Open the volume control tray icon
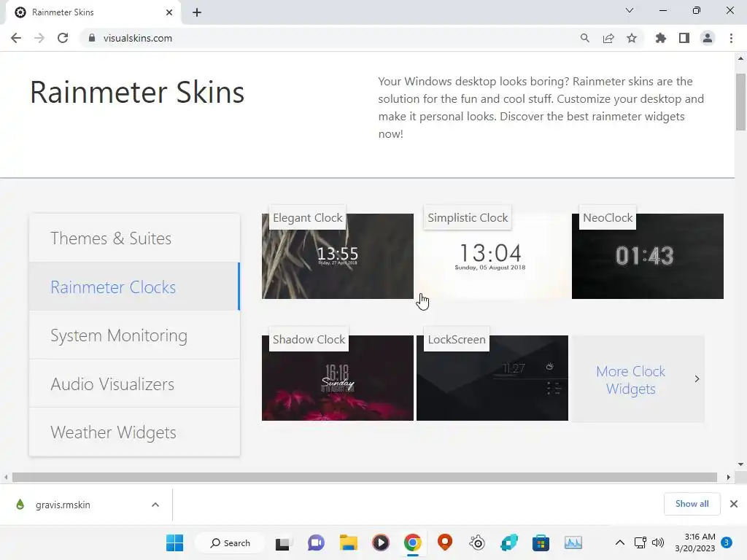The image size is (747, 560). click(x=657, y=542)
